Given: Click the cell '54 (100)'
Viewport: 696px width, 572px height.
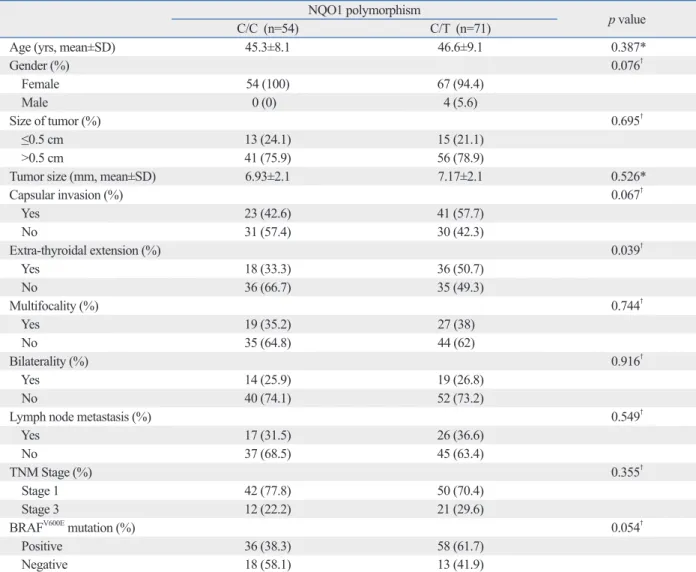Looking at the screenshot, I should click(x=268, y=84).
